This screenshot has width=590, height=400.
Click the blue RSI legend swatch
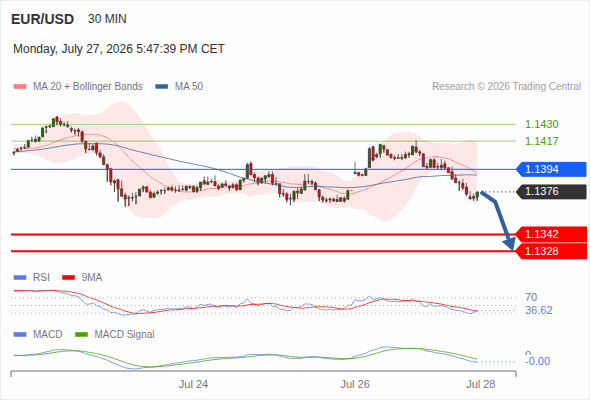20,278
